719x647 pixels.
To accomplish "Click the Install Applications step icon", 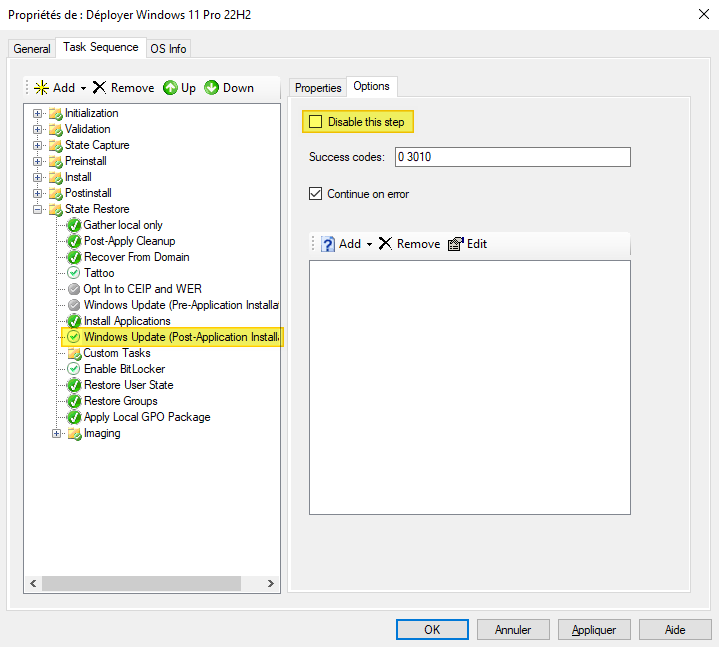I will (74, 321).
